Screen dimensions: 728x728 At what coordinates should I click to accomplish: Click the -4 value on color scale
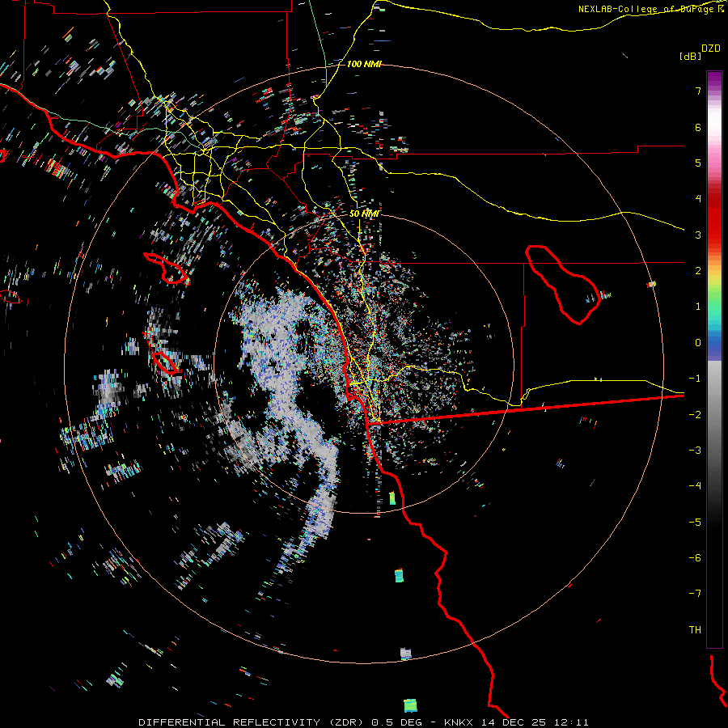[x=695, y=486]
